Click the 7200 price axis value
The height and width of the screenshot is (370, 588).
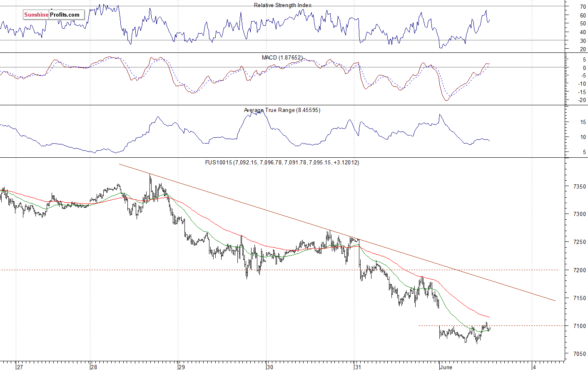point(580,270)
